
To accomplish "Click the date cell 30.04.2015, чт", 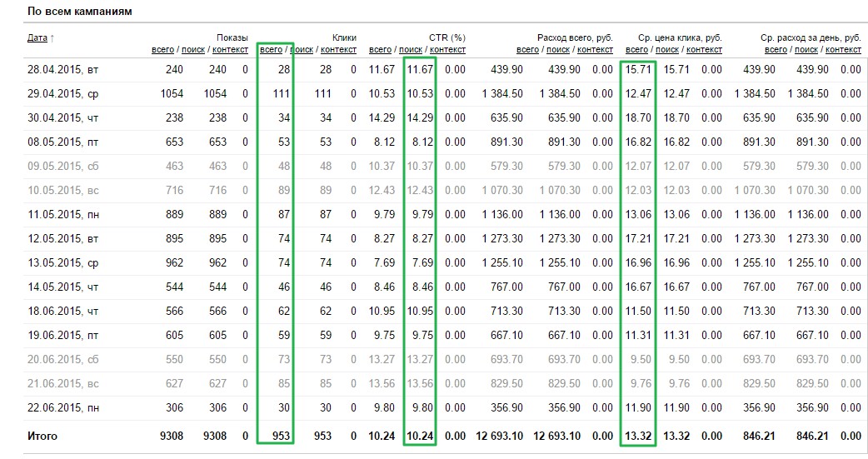I will click(x=62, y=118).
